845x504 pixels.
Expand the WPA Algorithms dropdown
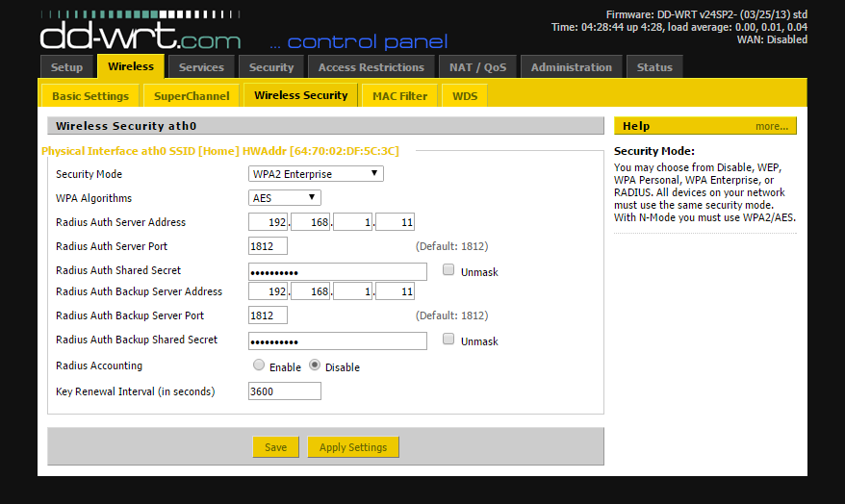click(284, 197)
